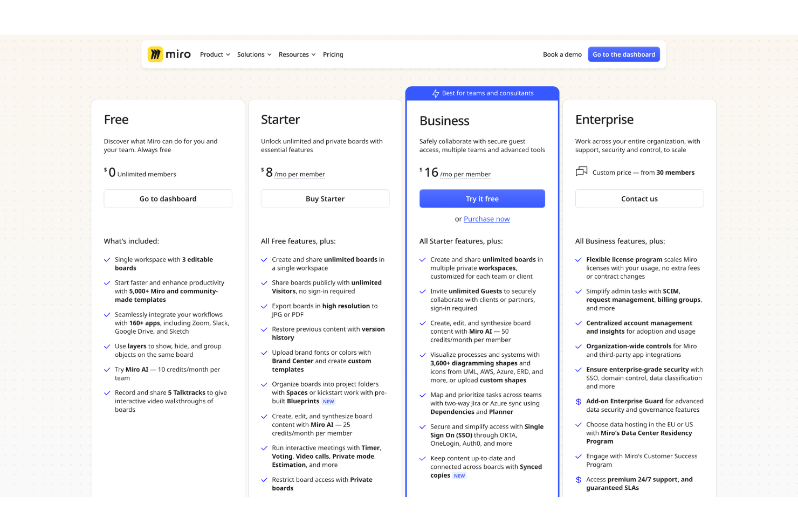Select Book a demo in navigation
Viewport: 798px width, 532px height.
coord(562,54)
